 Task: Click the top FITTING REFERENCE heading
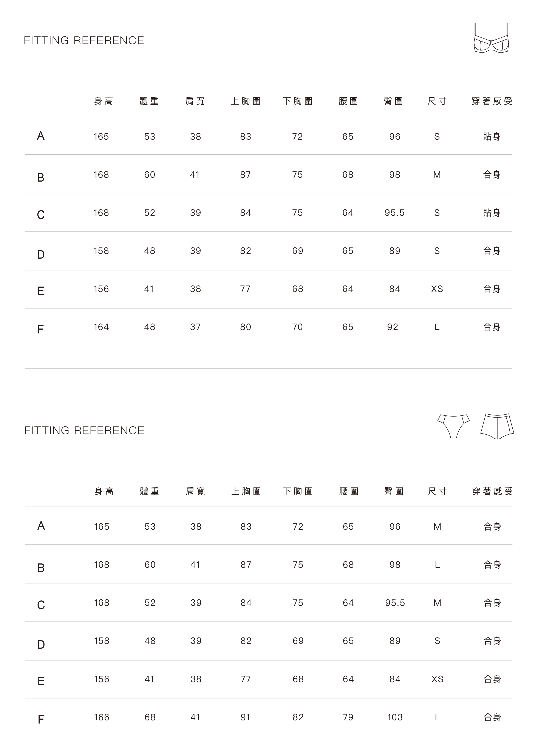84,40
